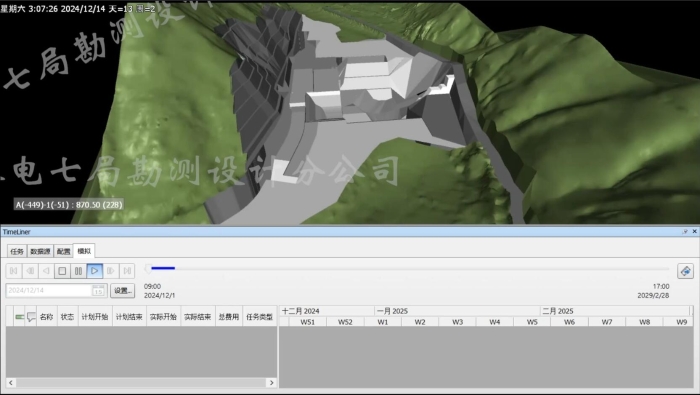
Task: Jump to end of simulation
Action: [x=127, y=271]
